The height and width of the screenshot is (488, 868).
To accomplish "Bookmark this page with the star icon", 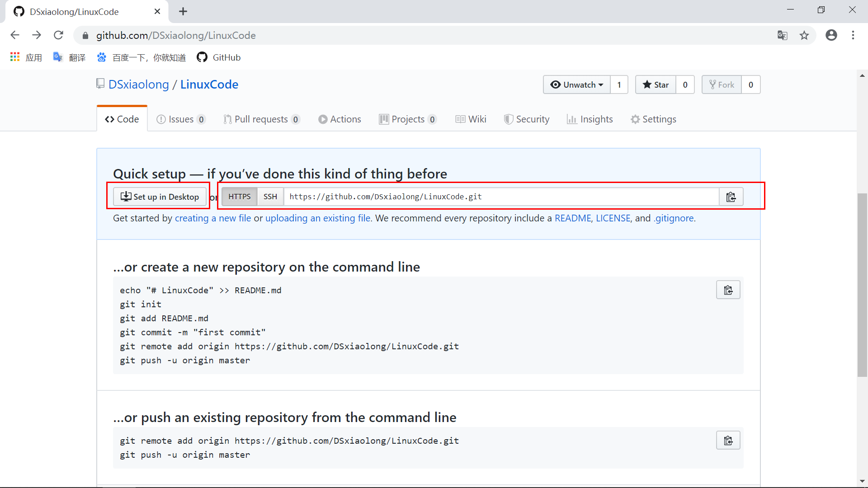I will coord(804,35).
